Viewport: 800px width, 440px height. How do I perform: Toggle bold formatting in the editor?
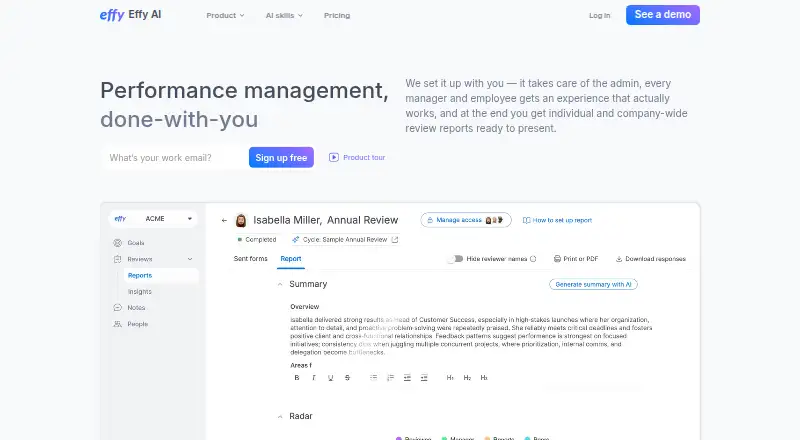(x=297, y=378)
